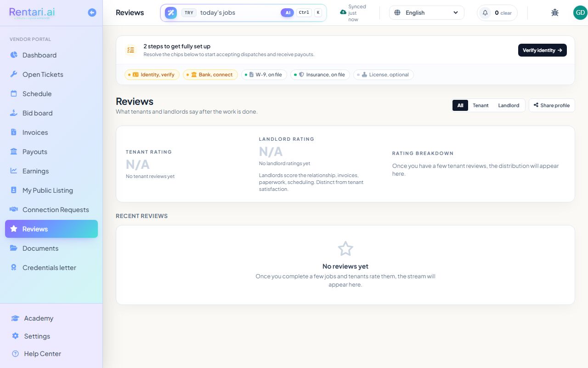
Task: Click the Verify identity button
Action: click(x=543, y=50)
